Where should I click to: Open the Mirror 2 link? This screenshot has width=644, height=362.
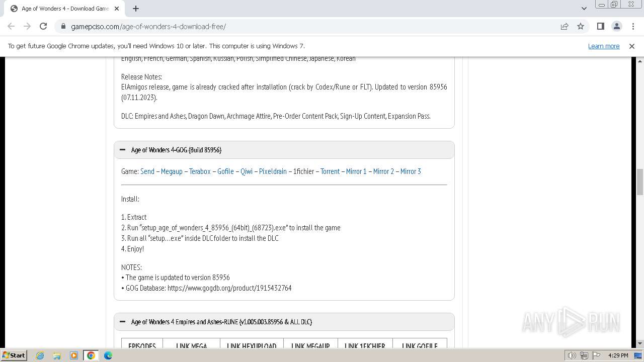coord(383,171)
